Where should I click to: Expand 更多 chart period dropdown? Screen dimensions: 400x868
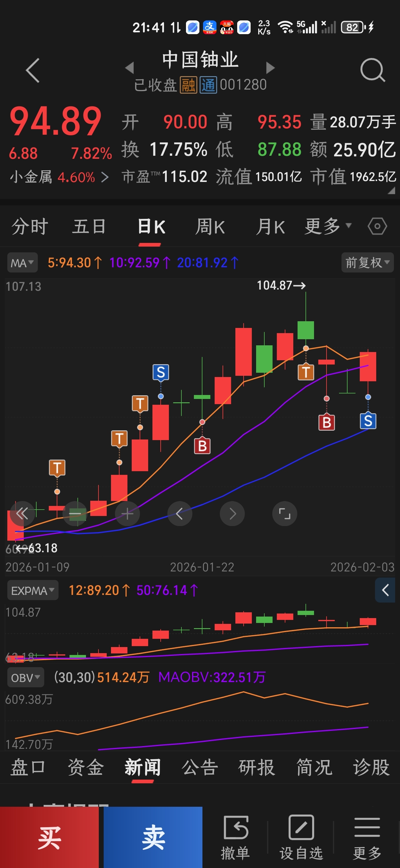pos(328,226)
